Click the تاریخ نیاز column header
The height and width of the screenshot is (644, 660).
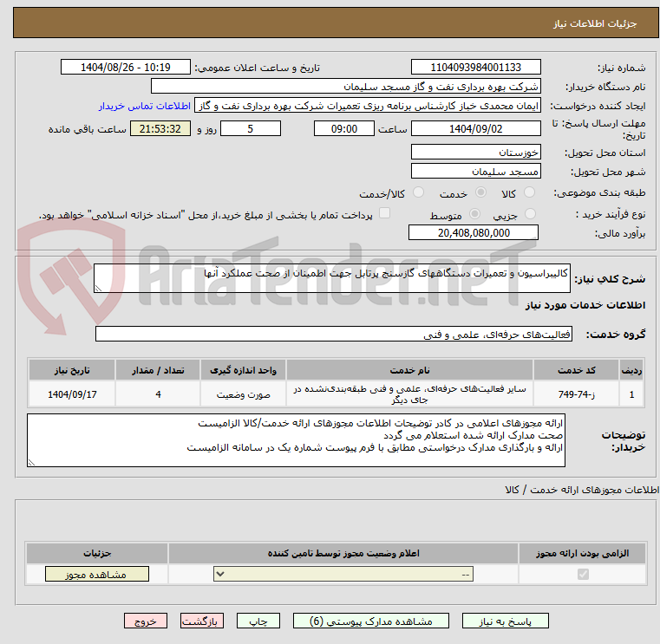point(72,370)
